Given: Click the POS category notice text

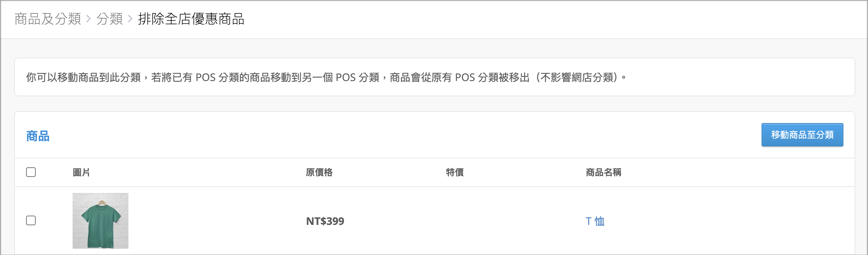Looking at the screenshot, I should coord(326,77).
